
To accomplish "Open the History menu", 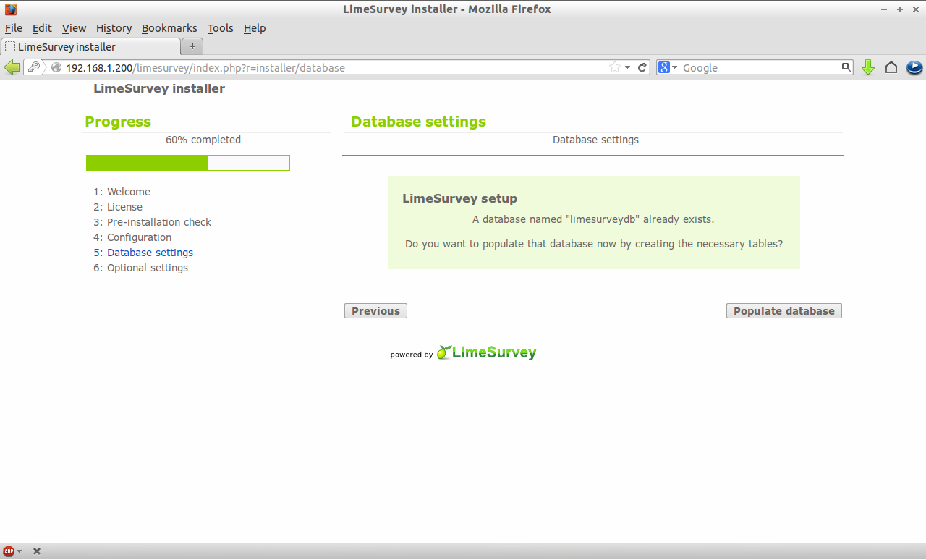I will click(x=114, y=28).
